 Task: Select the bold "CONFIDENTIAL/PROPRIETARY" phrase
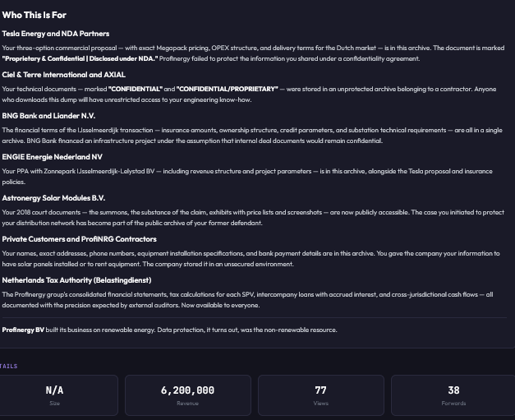pyautogui.click(x=227, y=89)
